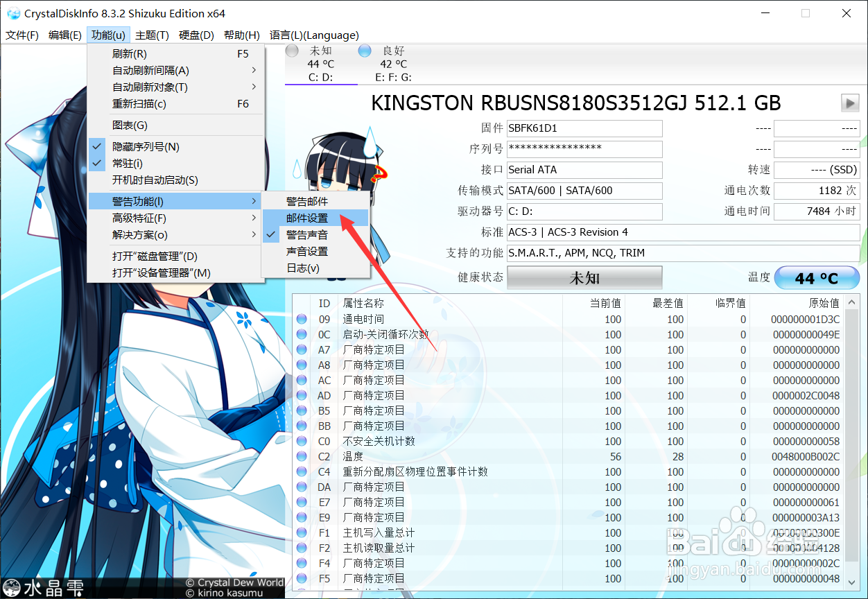Screen dimensions: 868x599
Task: Close the 功能(u) menu
Action: click(108, 35)
